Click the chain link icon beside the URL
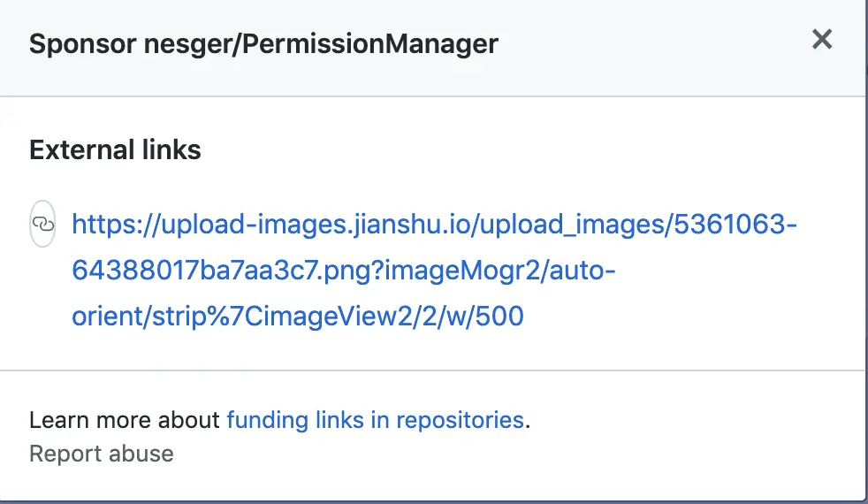 pos(42,224)
